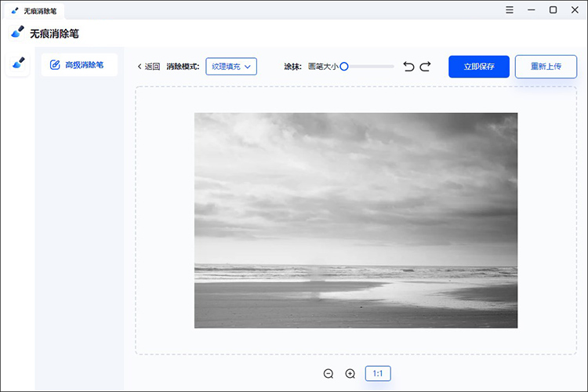Viewport: 588px width, 392px height.
Task: Go back with 返回
Action: (x=149, y=67)
